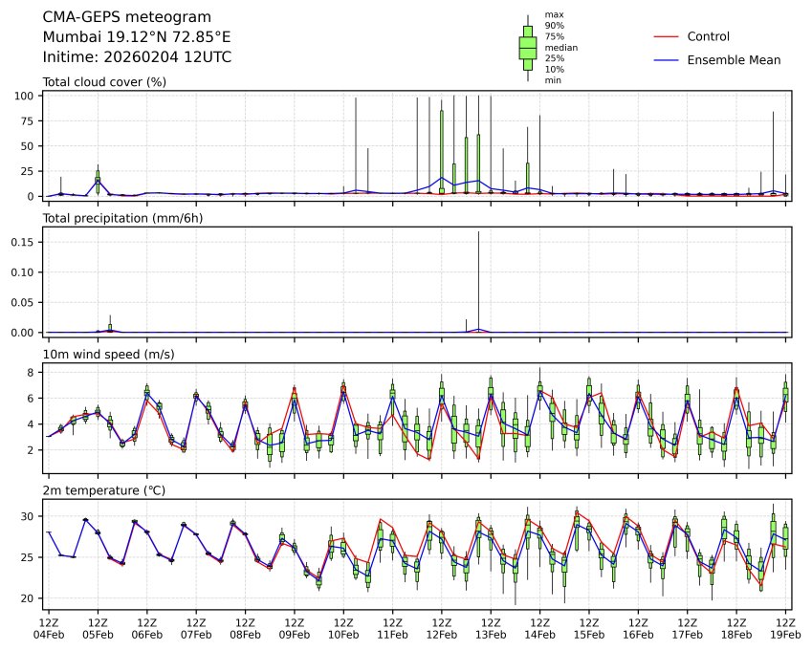This screenshot has width=812, height=651.
Task: Click the blue Ensemble Mean legend line
Action: click(666, 60)
